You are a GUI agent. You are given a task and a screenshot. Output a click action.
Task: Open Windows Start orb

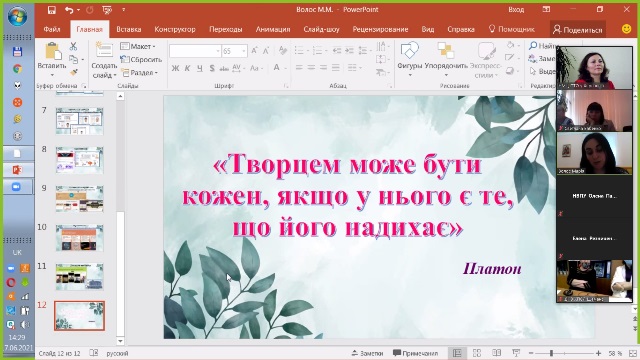17,17
